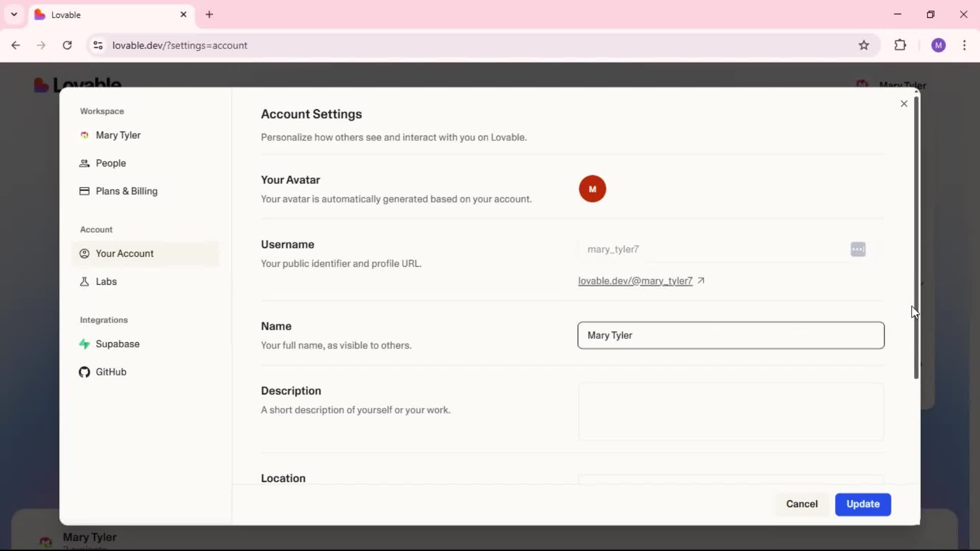Click the Lovable logo behind dialog
This screenshot has width=980, height=551.
pyautogui.click(x=78, y=84)
